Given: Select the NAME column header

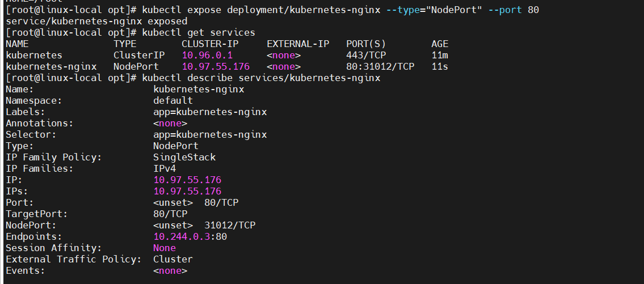Looking at the screenshot, I should (17, 44).
